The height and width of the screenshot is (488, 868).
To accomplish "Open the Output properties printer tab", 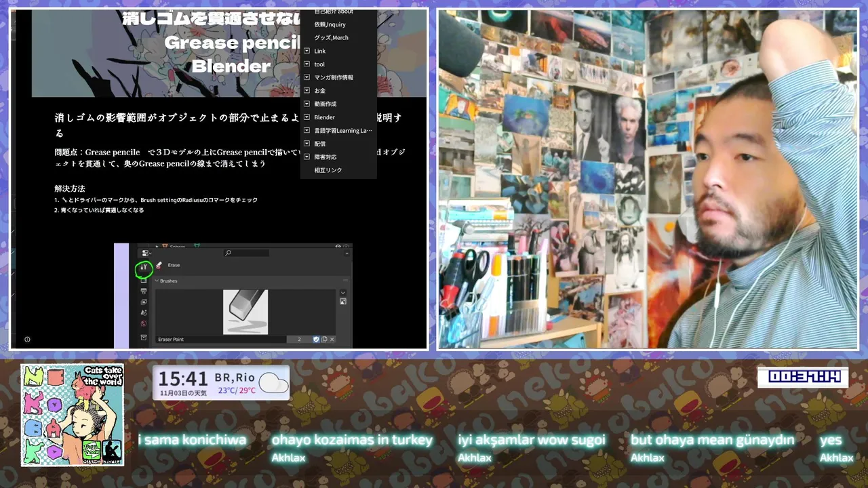I will [x=144, y=291].
